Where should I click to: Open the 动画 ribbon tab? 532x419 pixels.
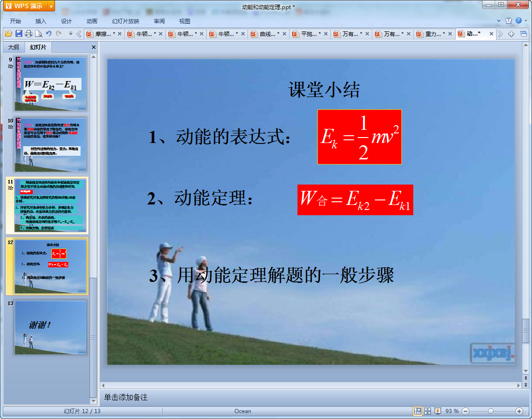[91, 21]
